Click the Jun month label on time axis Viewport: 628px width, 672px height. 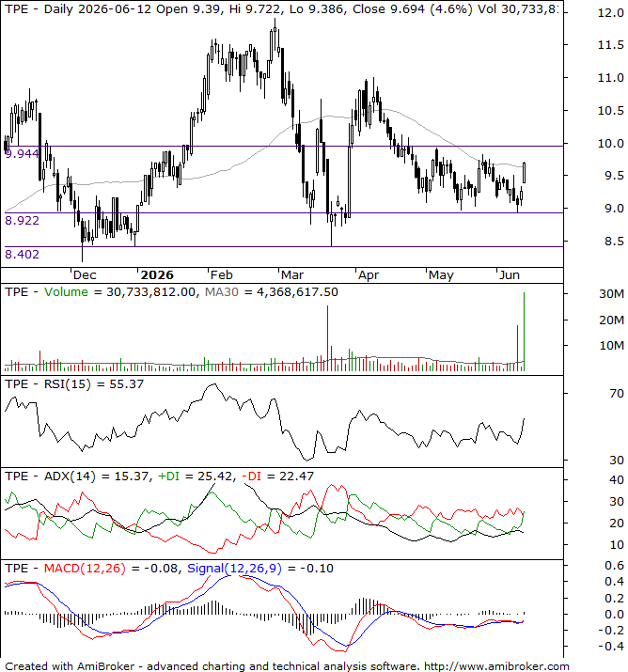pyautogui.click(x=510, y=274)
